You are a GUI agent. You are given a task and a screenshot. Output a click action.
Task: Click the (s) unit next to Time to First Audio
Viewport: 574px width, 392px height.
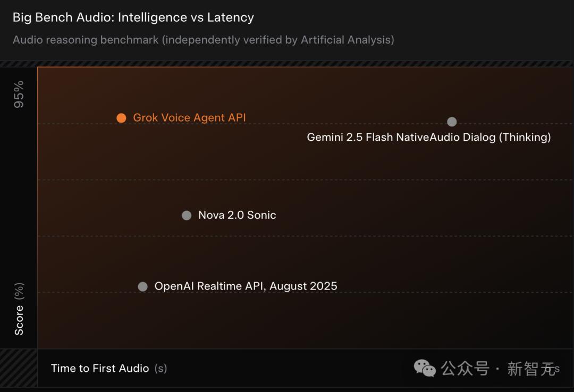[x=161, y=368]
